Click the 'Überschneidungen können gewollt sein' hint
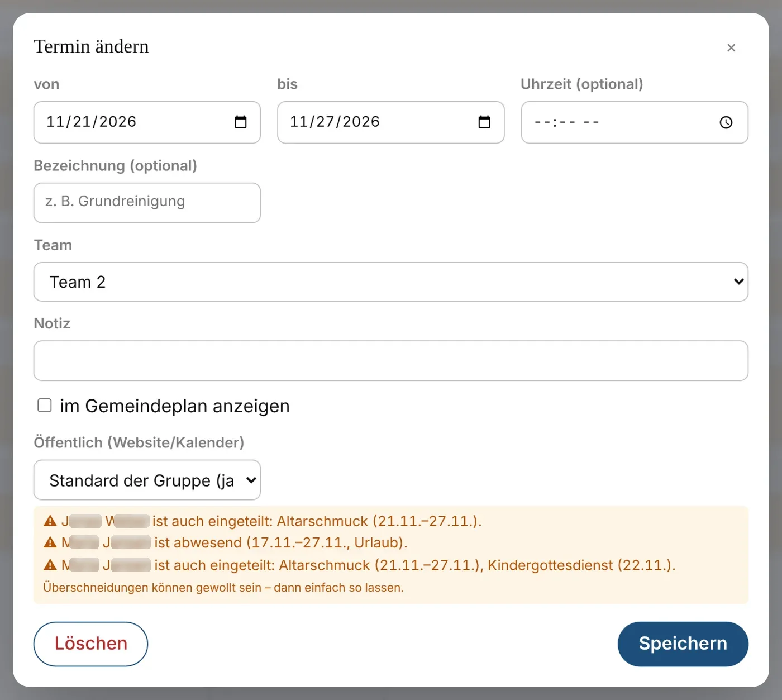Image resolution: width=782 pixels, height=700 pixels. [223, 588]
